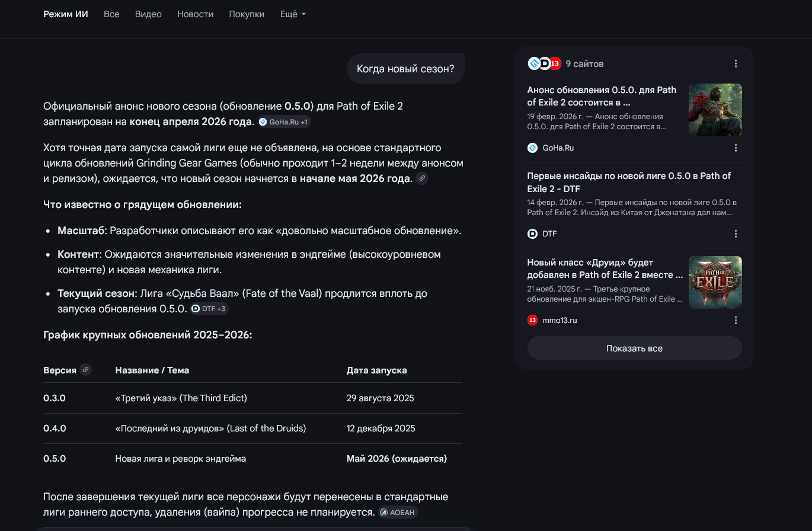Open article «Новый класс «Друид» будет добавлен»
This screenshot has width=812, height=531.
pos(605,268)
